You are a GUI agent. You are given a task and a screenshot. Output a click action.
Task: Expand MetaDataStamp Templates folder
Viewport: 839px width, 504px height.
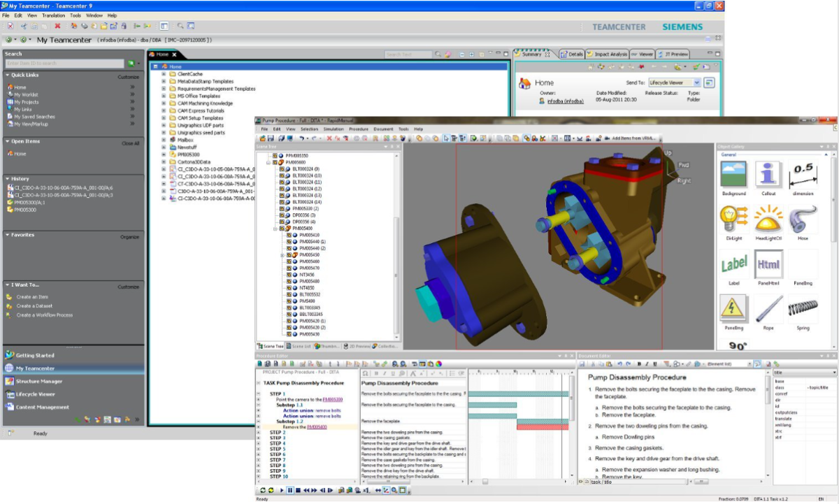pyautogui.click(x=164, y=81)
